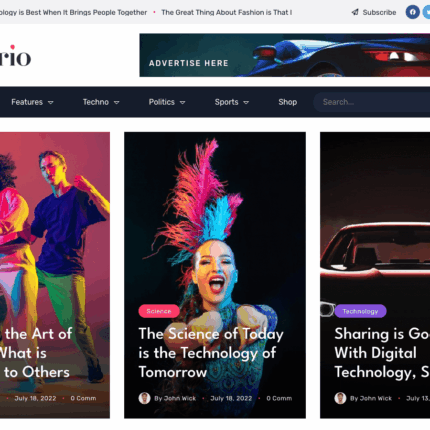Open the Features menu
The image size is (430, 430).
coord(27,102)
